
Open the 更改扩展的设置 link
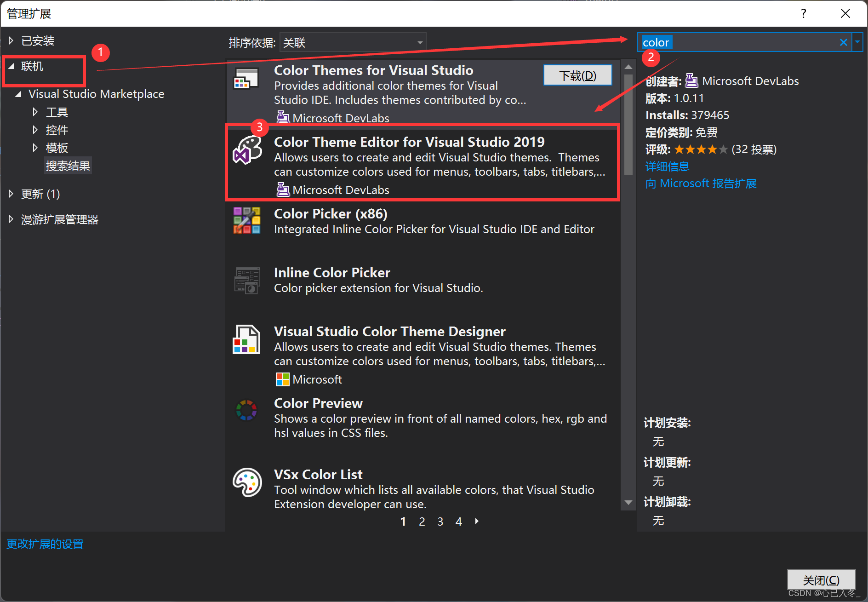45,544
